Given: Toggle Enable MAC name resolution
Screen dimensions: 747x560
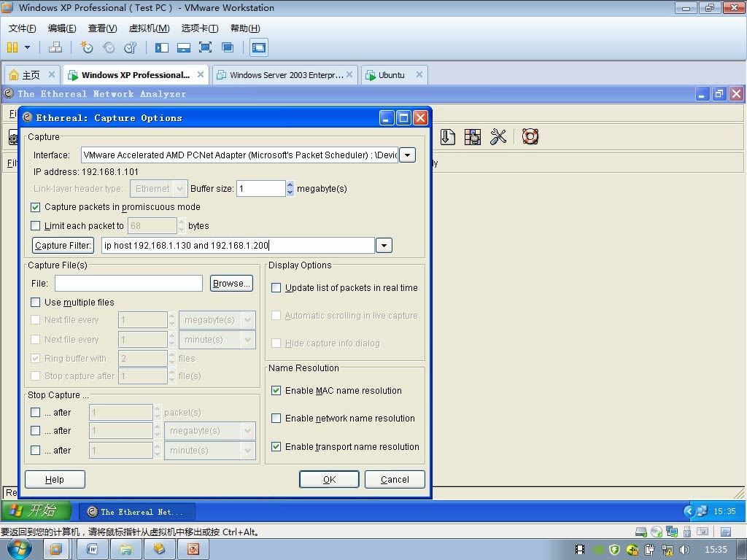Looking at the screenshot, I should (276, 391).
